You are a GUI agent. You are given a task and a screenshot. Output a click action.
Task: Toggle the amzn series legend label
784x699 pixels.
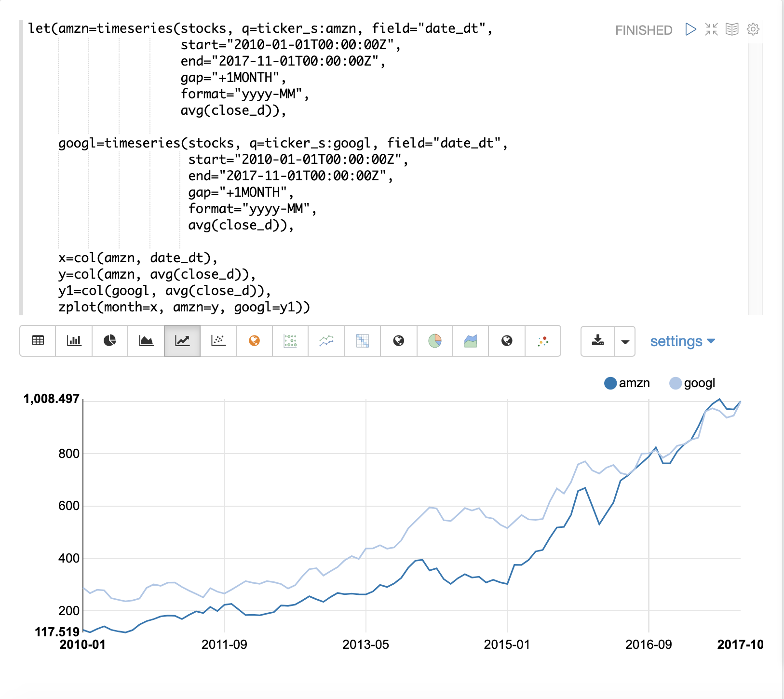point(634,383)
